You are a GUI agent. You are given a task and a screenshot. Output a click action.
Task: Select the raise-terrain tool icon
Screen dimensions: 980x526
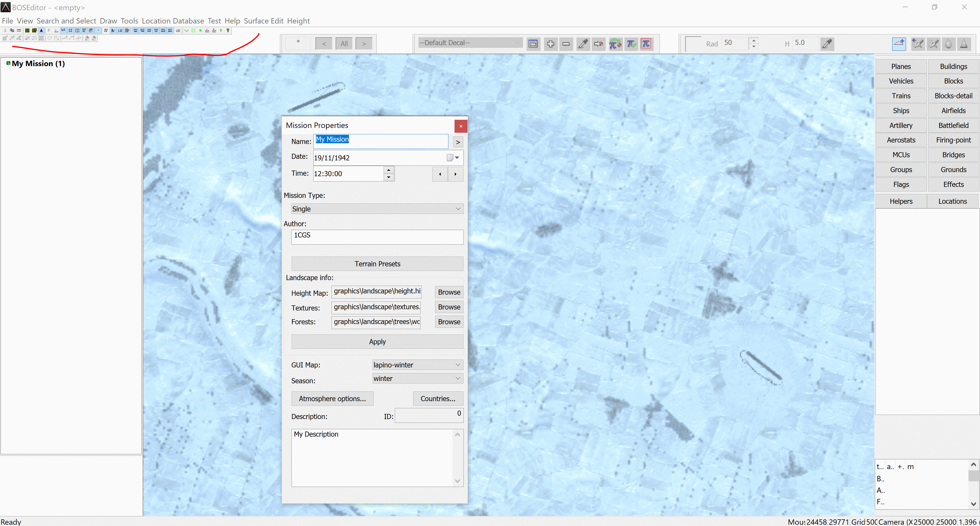coord(899,44)
